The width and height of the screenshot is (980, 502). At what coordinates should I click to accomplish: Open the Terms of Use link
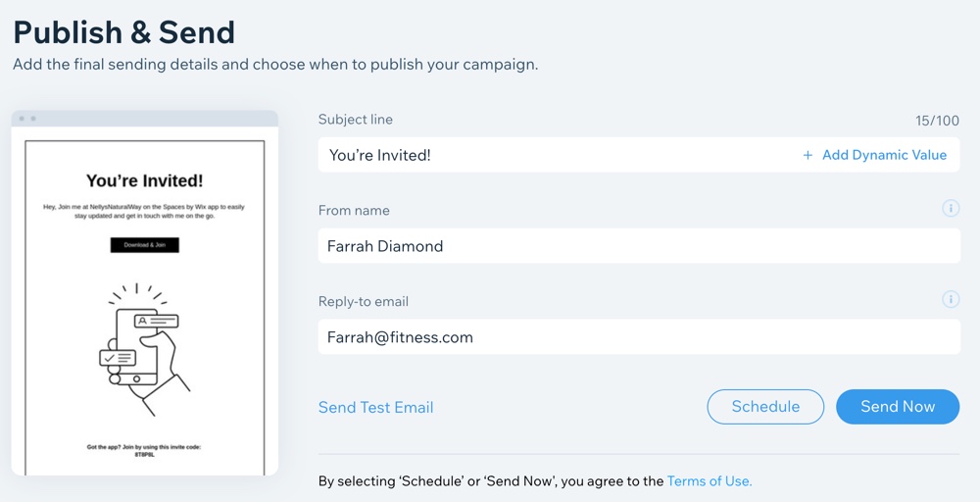pyautogui.click(x=710, y=481)
